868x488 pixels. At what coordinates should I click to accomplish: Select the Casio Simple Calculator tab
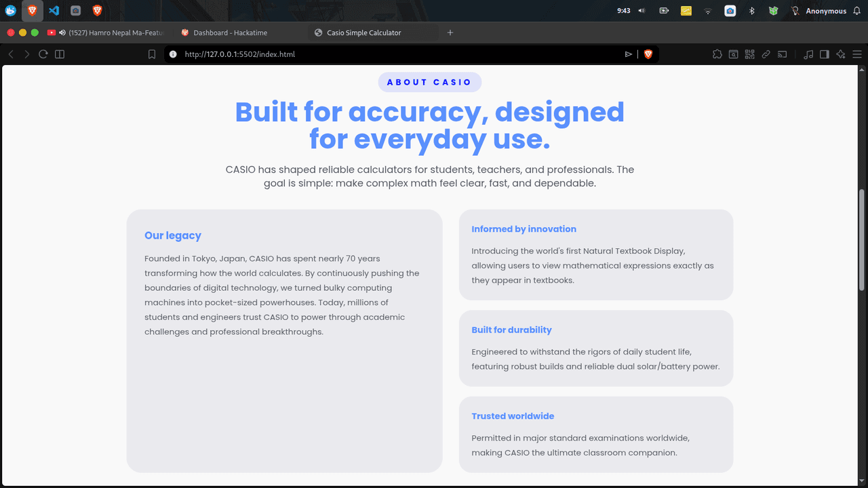372,33
